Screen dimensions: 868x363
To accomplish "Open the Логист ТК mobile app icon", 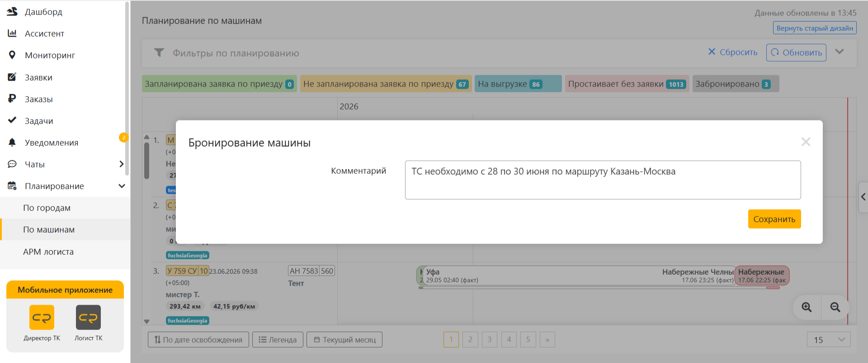I will (x=88, y=317).
